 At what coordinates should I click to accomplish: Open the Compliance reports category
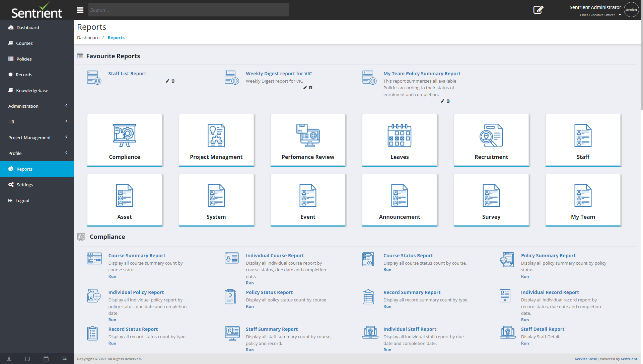pos(124,140)
